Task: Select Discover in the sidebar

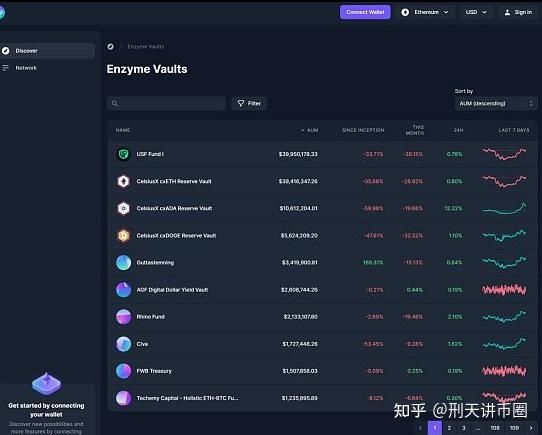Action: tap(47, 51)
